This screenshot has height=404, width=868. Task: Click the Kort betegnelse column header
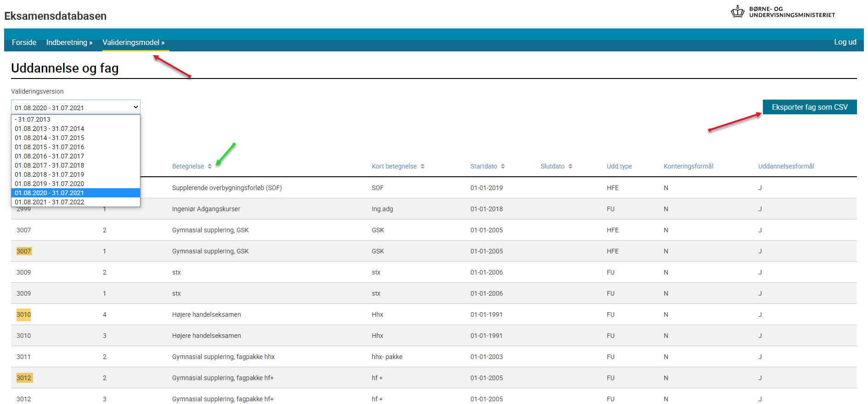[394, 166]
